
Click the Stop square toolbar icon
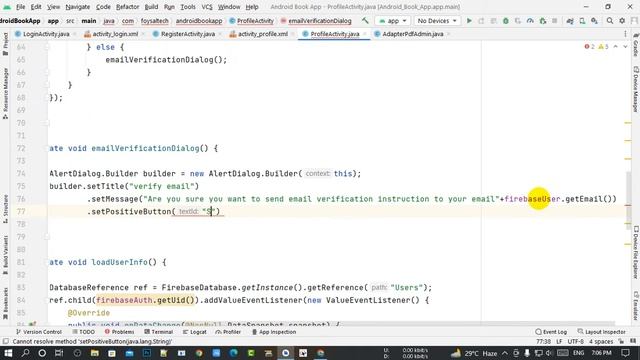(555, 20)
